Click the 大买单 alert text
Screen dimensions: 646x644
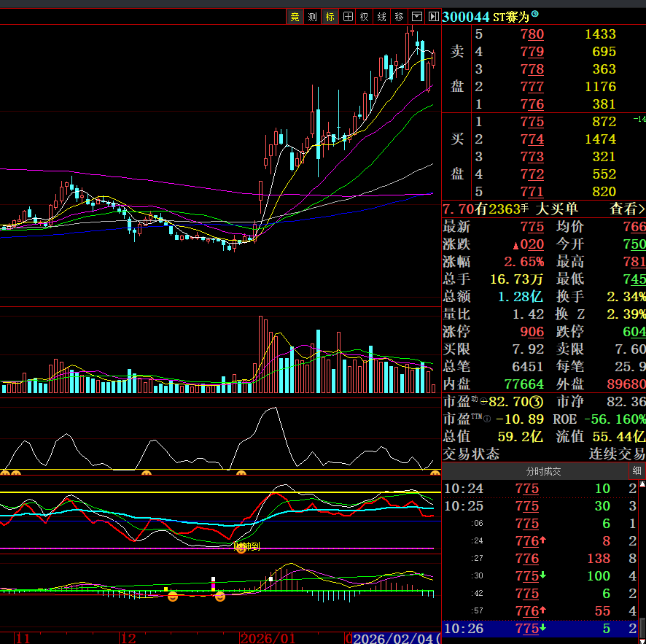coord(557,209)
